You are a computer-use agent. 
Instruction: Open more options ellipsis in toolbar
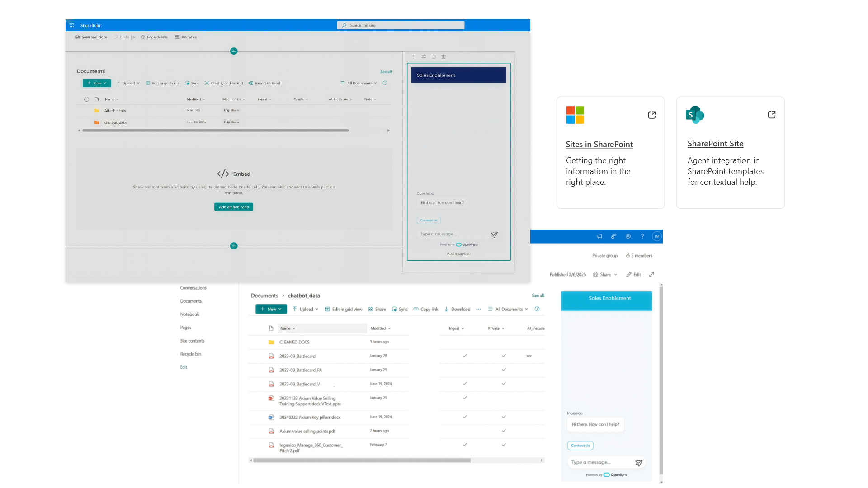tap(478, 309)
